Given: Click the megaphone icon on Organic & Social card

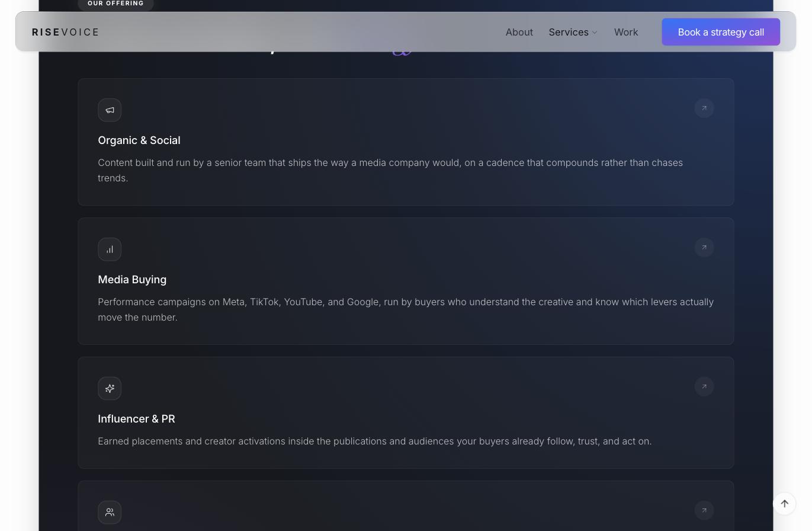Looking at the screenshot, I should (110, 110).
